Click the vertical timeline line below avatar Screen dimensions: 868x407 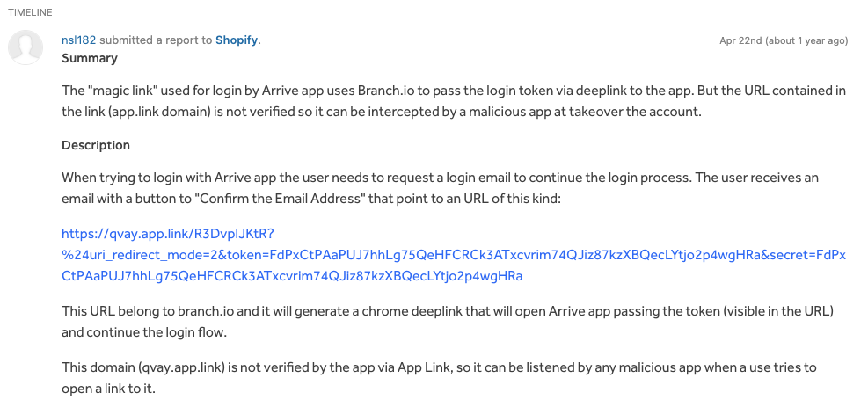[x=26, y=236]
